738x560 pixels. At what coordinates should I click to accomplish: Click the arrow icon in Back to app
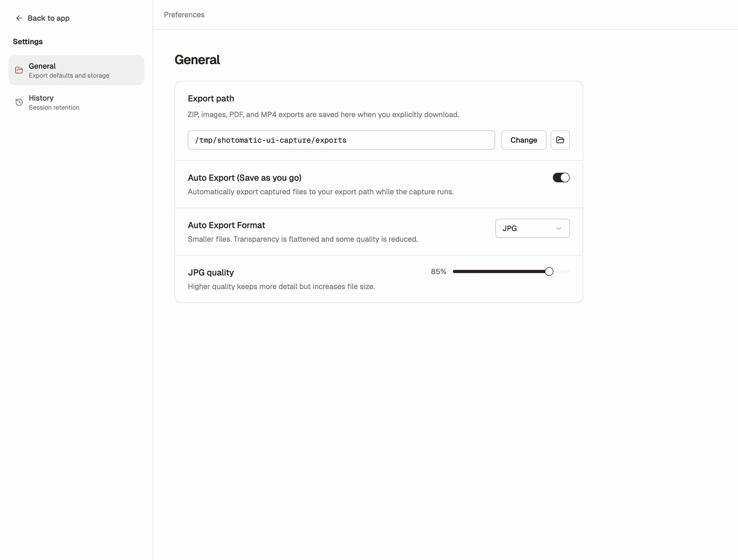(19, 18)
